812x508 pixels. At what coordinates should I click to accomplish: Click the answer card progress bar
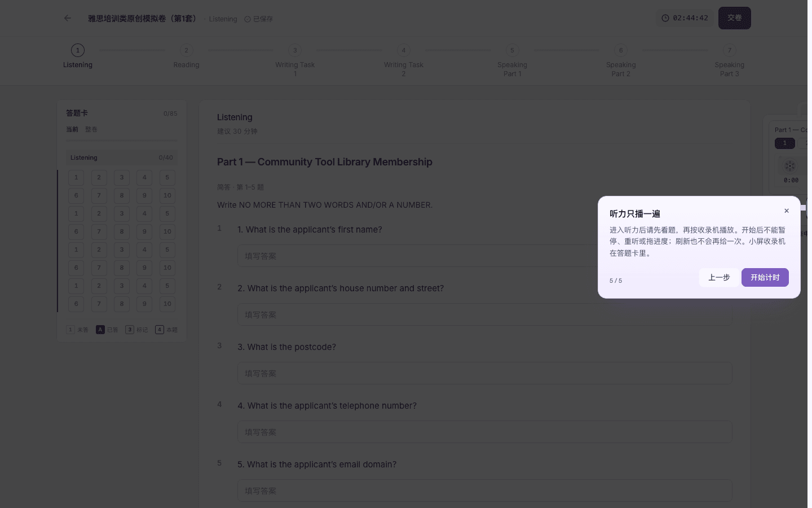pos(122,141)
